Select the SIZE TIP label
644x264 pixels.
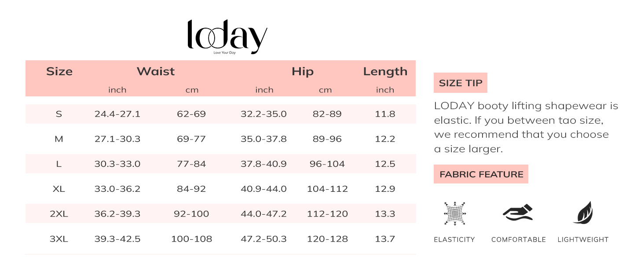[460, 83]
